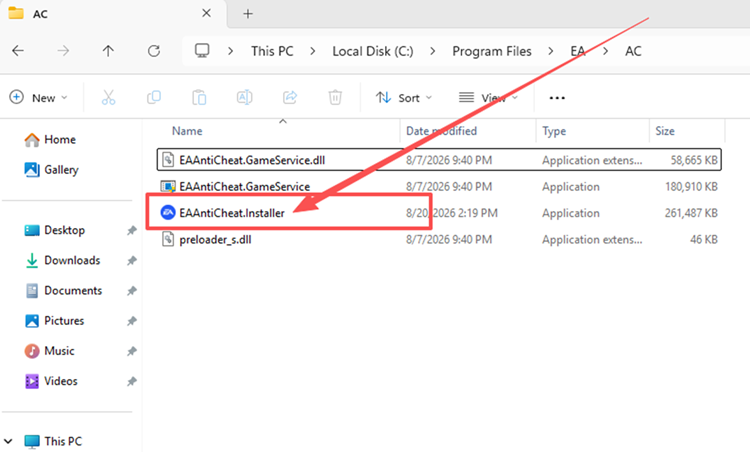Open the See more ellipsis menu
The height and width of the screenshot is (452, 750).
point(557,98)
